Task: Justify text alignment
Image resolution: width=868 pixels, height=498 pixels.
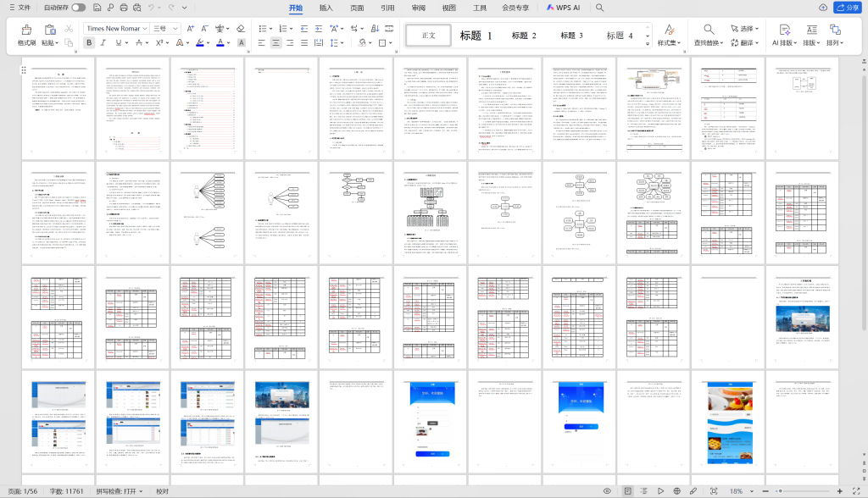Action: click(304, 42)
